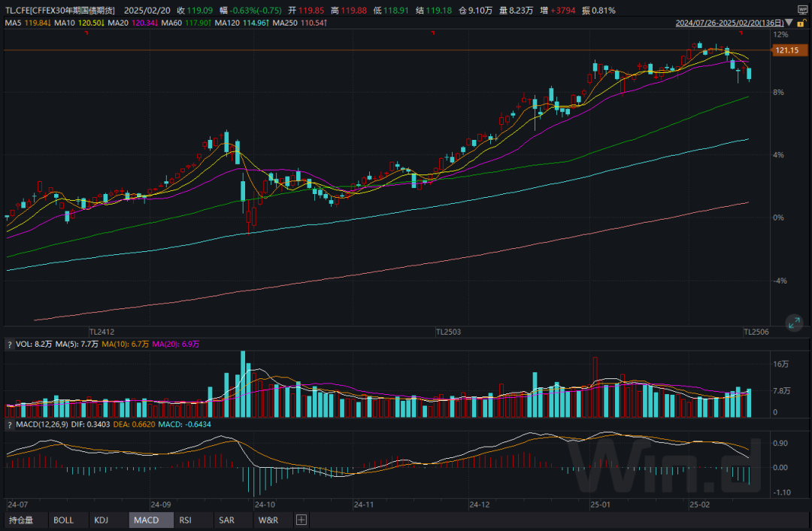This screenshot has width=812, height=531.
Task: Switch to the BOLL indicator tab
Action: (64, 520)
